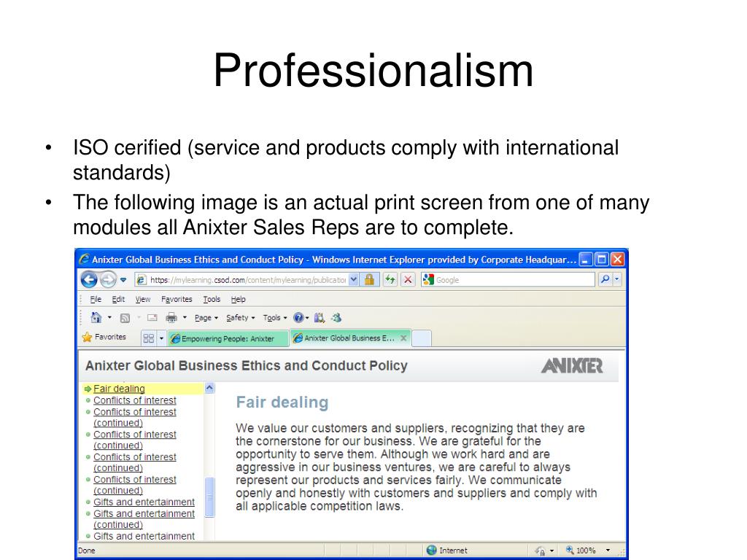
Task: Open a blank new tab
Action: [x=422, y=338]
